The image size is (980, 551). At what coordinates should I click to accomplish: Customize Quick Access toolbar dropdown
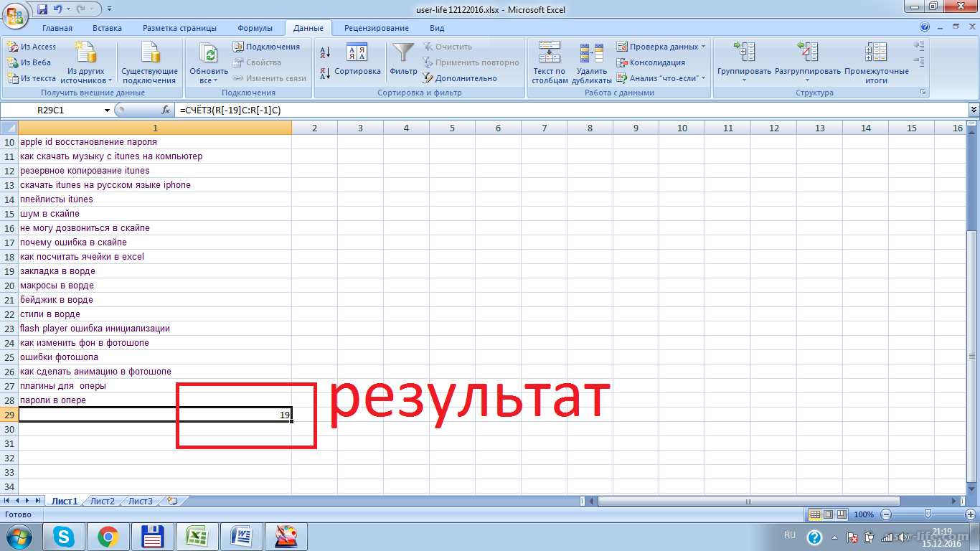[x=109, y=10]
